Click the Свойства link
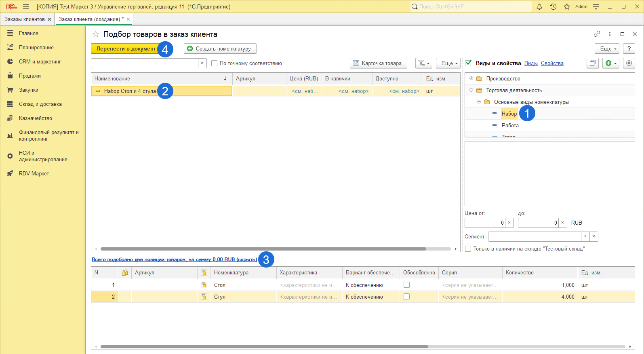 (552, 63)
